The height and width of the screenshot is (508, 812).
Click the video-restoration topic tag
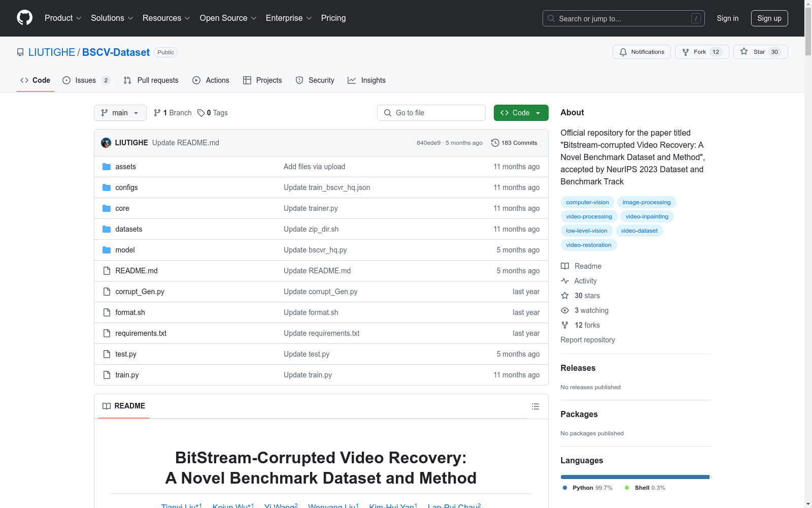pyautogui.click(x=589, y=245)
